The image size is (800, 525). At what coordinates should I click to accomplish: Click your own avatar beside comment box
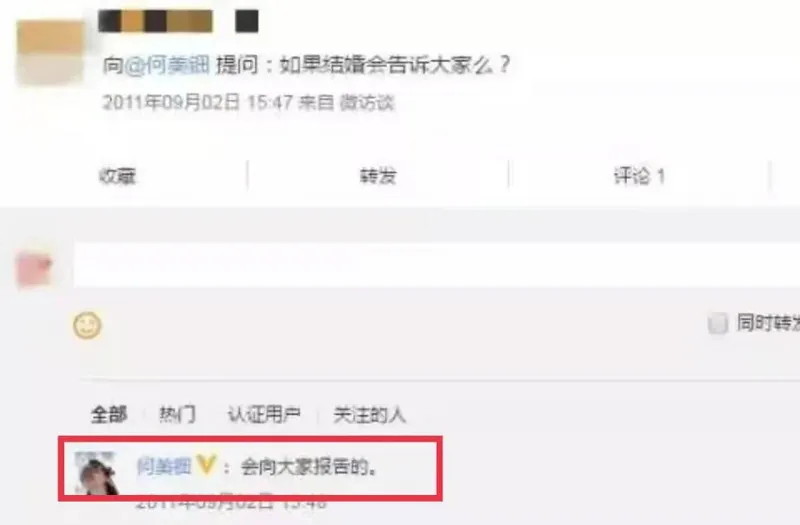coord(35,270)
